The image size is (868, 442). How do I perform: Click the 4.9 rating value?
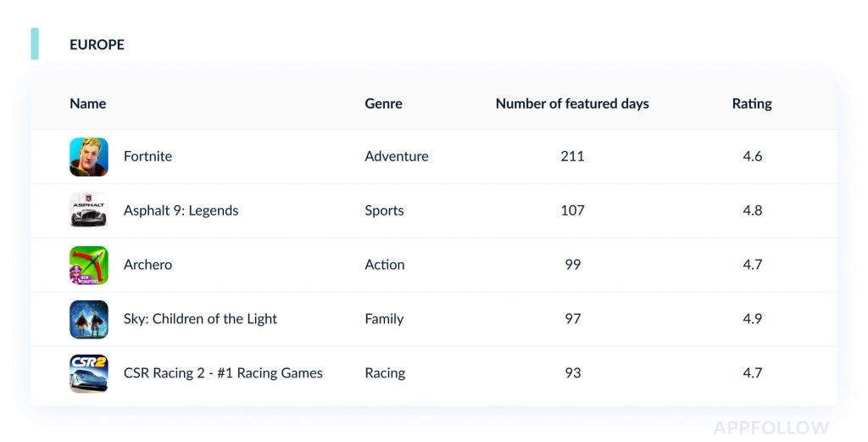[x=752, y=319]
